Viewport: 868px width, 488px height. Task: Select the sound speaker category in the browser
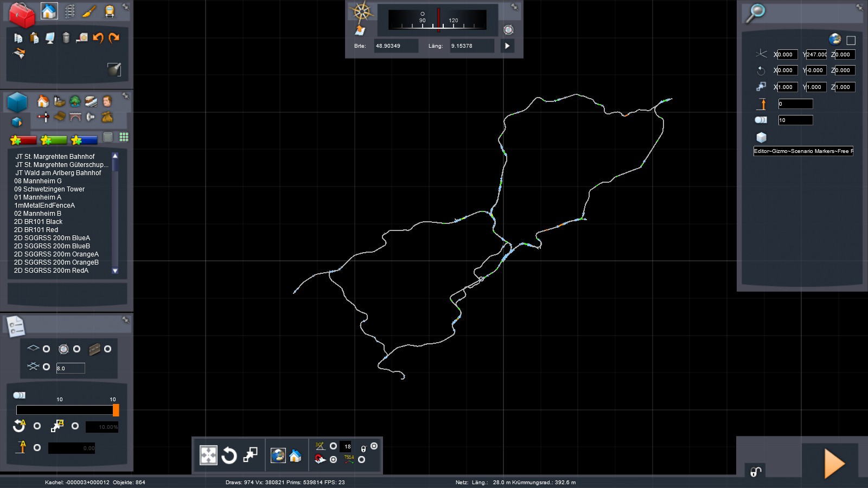coord(91,117)
